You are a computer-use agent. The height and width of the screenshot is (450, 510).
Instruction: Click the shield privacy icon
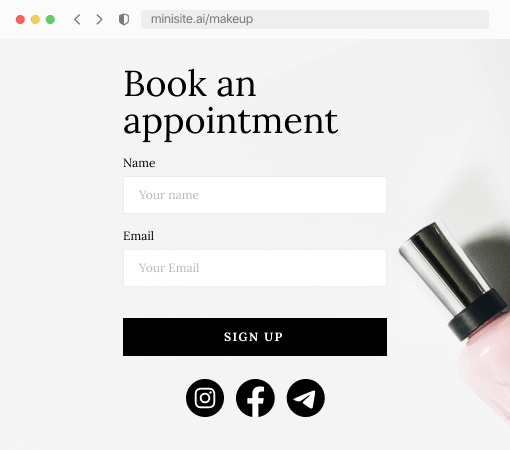tap(124, 19)
